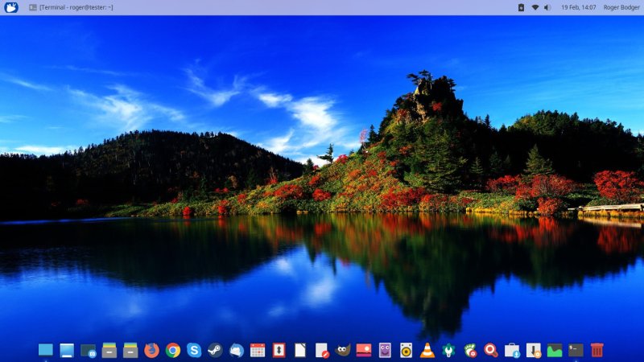Open the Wi-Fi network indicator
This screenshot has width=644, height=362.
[535, 7]
